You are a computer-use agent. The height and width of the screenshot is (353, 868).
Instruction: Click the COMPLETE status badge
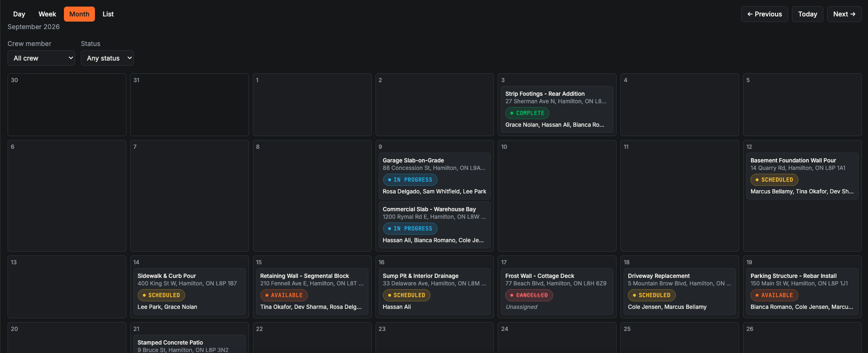pos(527,113)
